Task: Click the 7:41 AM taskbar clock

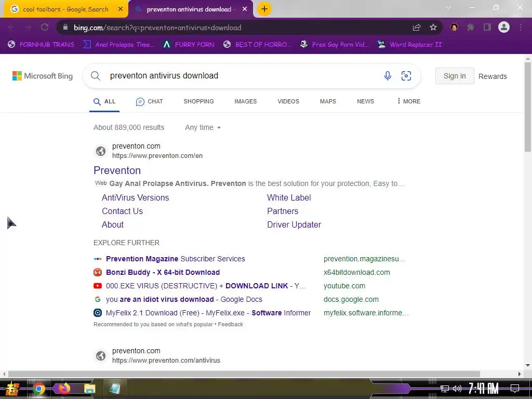Action: [x=484, y=389]
